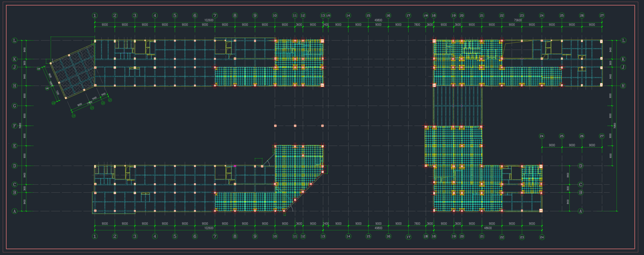Image resolution: width=644 pixels, height=255 pixels.
Task: Click the 17800 rotated dimension text
Action: pos(89,103)
